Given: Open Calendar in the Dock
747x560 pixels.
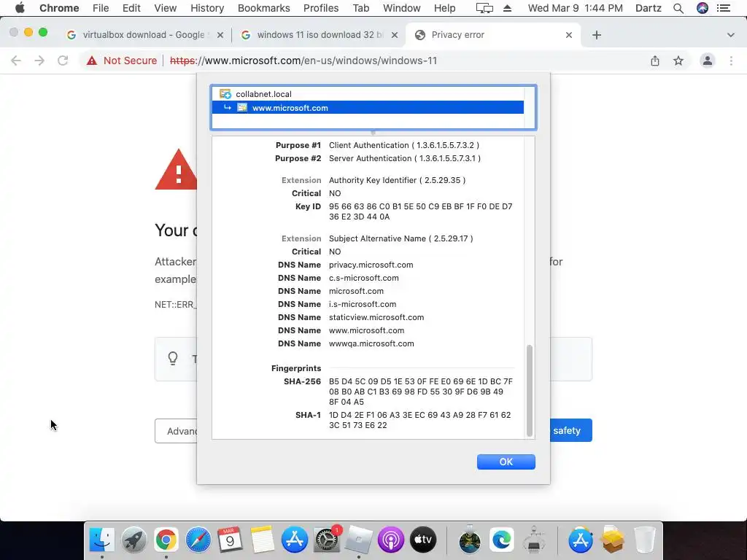Looking at the screenshot, I should [x=230, y=540].
